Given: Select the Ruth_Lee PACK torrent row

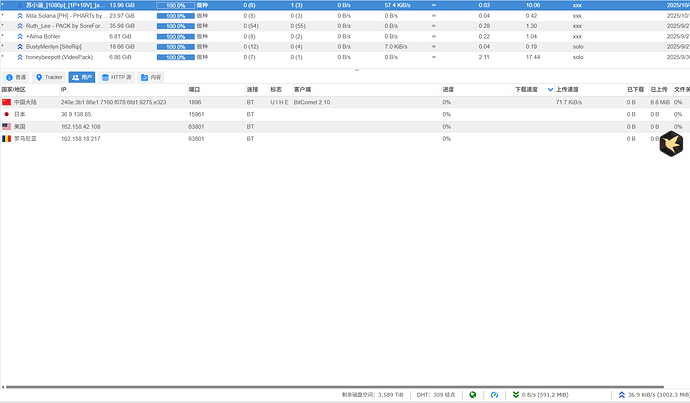Looking at the screenshot, I should coord(65,26).
